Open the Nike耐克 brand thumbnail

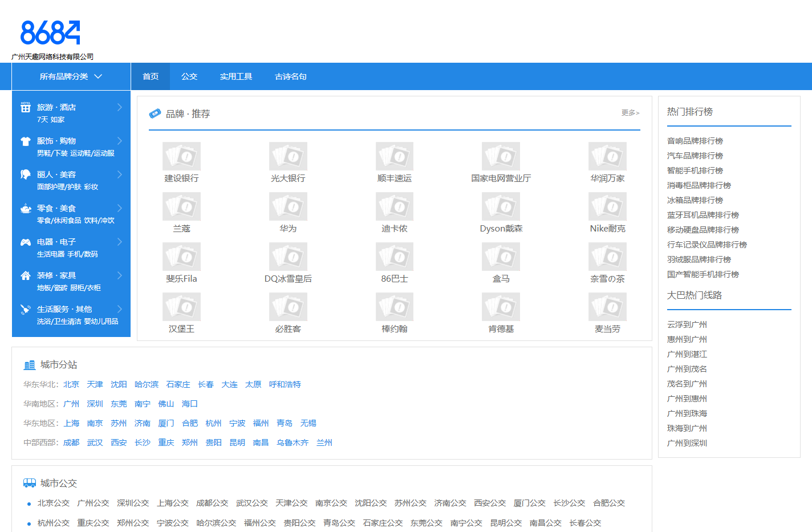point(607,206)
